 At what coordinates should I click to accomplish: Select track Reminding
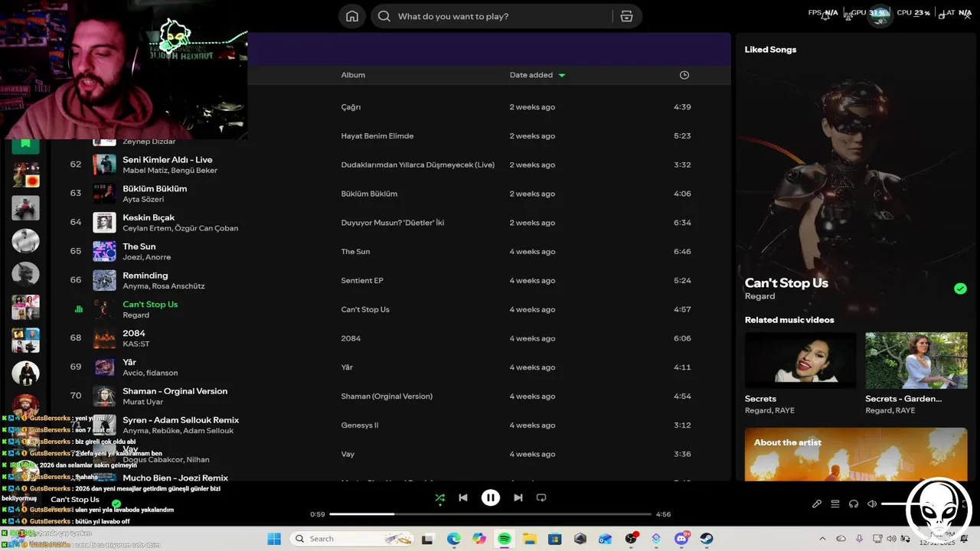[x=145, y=275]
